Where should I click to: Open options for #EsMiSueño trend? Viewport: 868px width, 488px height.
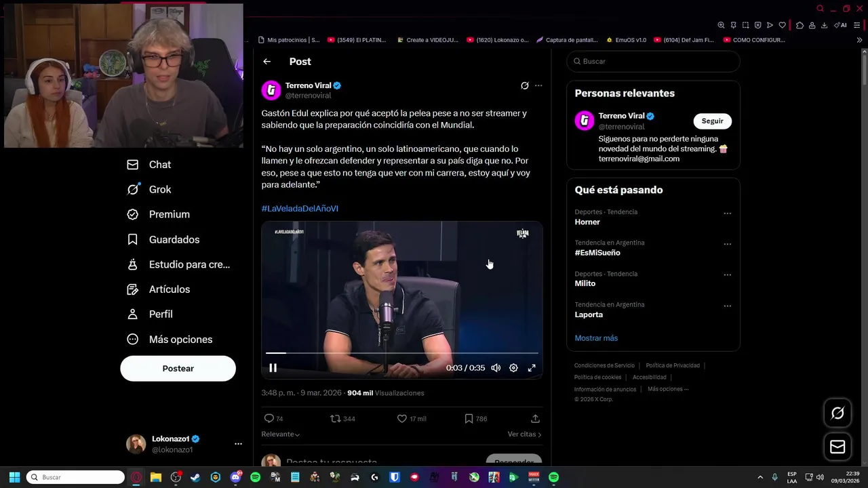tap(727, 244)
